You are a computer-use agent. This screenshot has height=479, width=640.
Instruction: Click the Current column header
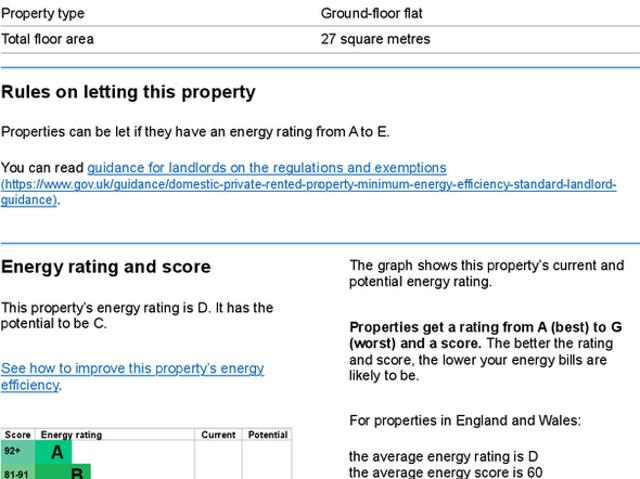click(218, 435)
